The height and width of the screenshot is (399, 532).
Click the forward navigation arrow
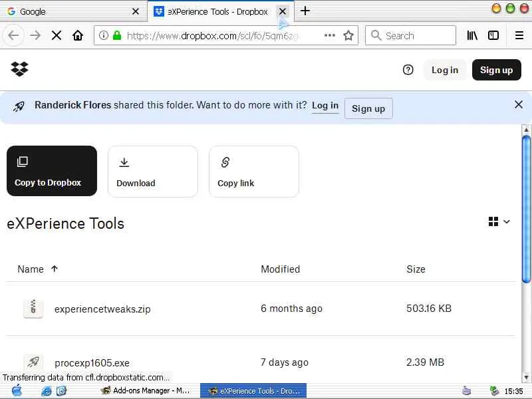click(x=35, y=35)
